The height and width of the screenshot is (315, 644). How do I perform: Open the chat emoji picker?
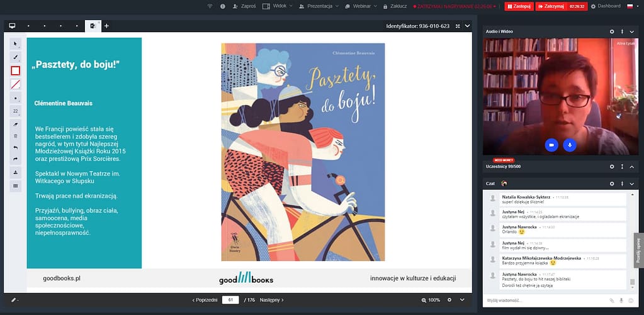pos(631,301)
